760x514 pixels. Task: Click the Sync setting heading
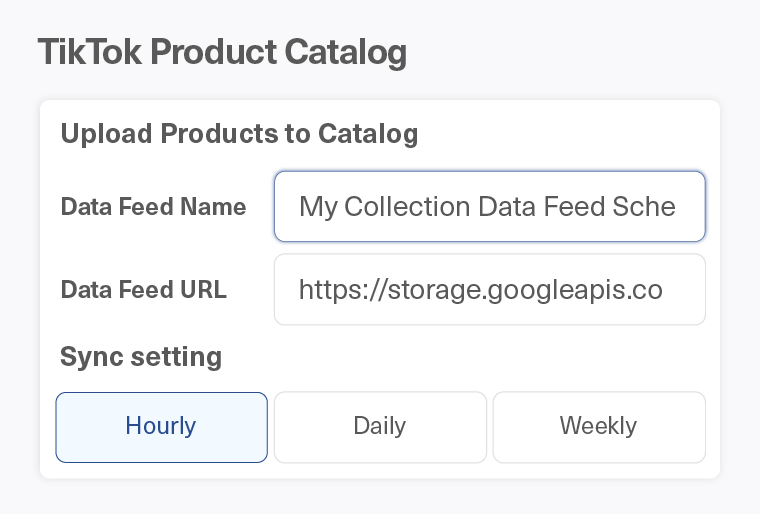coord(141,357)
